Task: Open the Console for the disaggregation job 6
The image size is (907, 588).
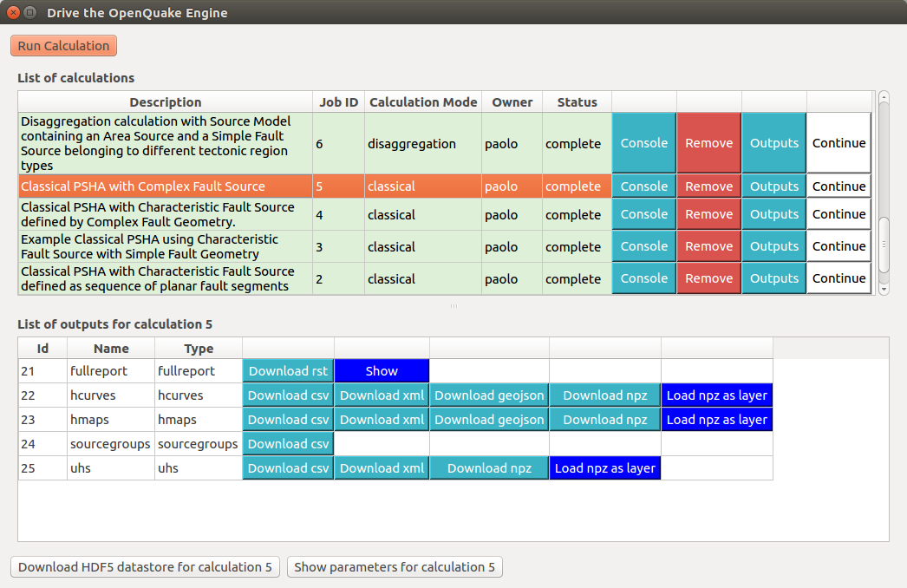Action: (643, 143)
